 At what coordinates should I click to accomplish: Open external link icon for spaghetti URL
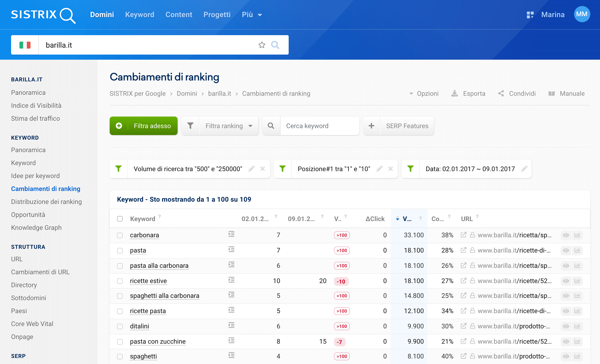(x=463, y=356)
